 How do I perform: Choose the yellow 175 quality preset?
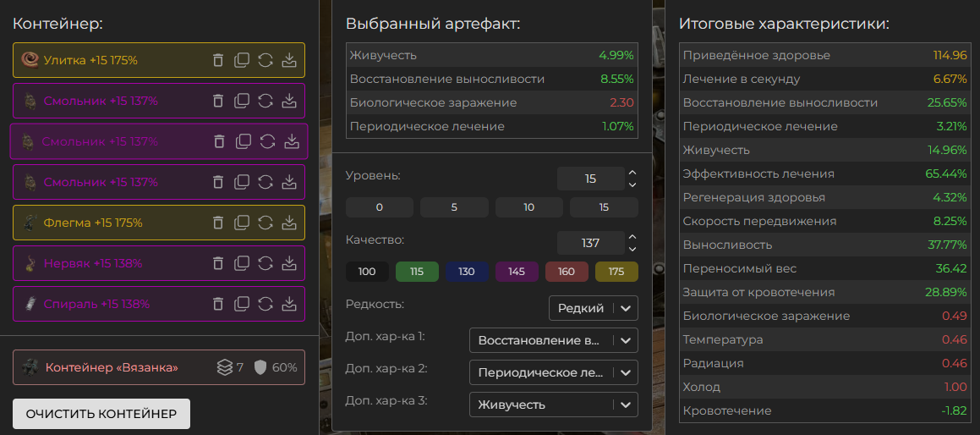click(x=616, y=272)
